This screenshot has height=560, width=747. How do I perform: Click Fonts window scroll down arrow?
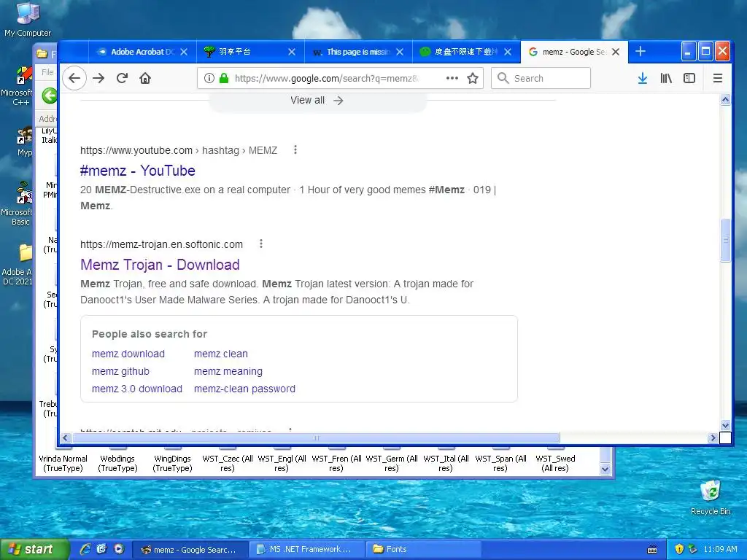coord(605,469)
